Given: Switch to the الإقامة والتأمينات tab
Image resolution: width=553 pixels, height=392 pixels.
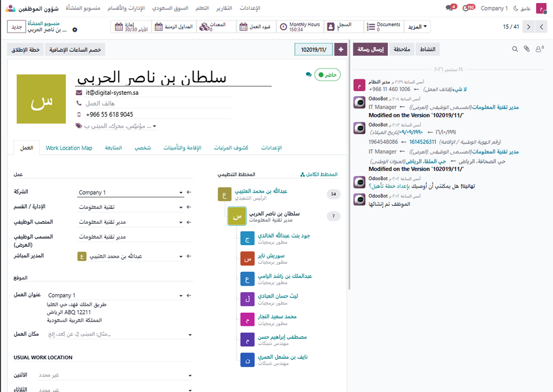Looking at the screenshot, I should pos(182,148).
